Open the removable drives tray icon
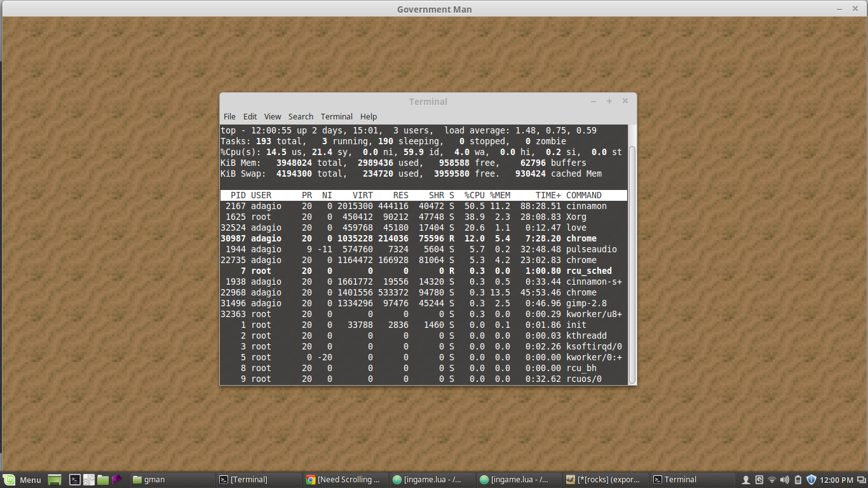868x488 pixels. click(x=759, y=480)
